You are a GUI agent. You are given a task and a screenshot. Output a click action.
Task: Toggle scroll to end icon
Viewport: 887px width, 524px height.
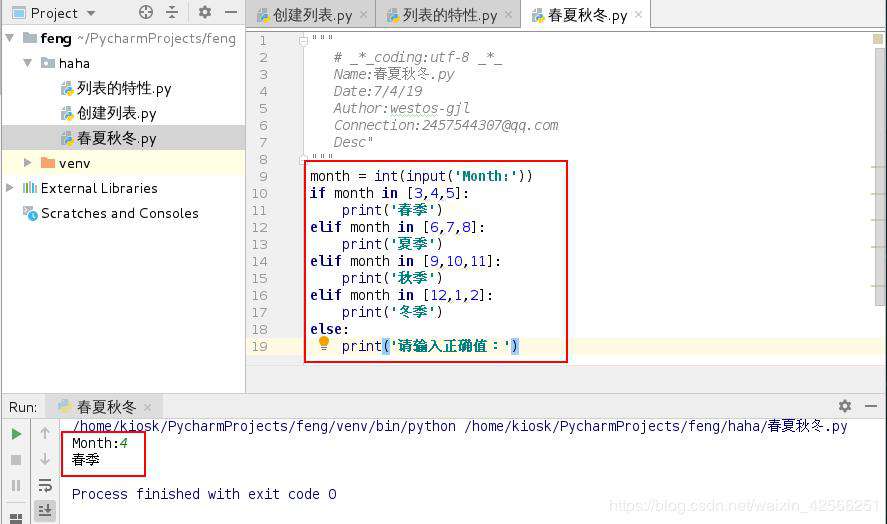(45, 510)
